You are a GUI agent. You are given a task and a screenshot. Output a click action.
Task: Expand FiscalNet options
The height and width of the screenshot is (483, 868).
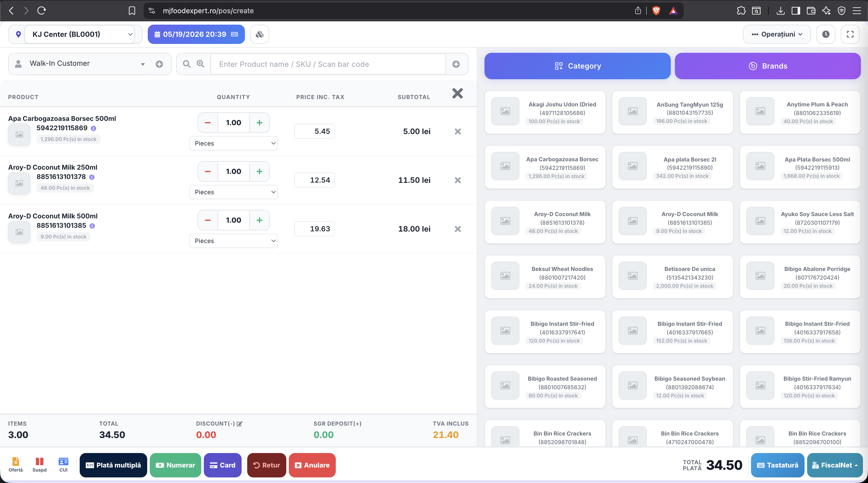(835, 465)
